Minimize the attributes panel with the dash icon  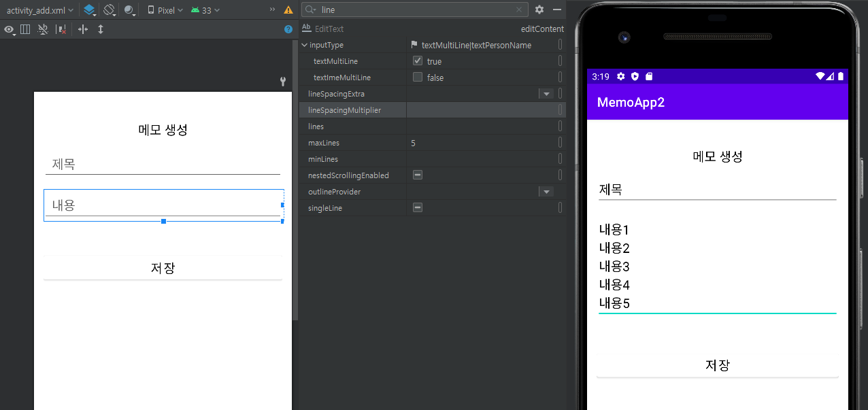(557, 10)
